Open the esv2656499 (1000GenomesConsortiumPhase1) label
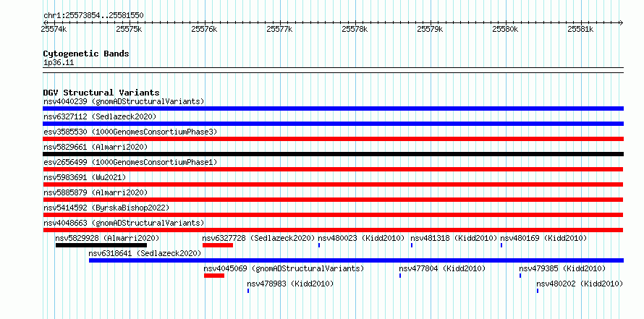The height and width of the screenshot is (319, 644). tap(130, 162)
